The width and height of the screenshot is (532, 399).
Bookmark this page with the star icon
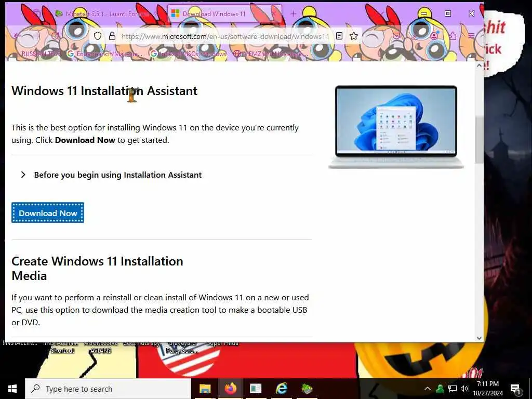353,36
